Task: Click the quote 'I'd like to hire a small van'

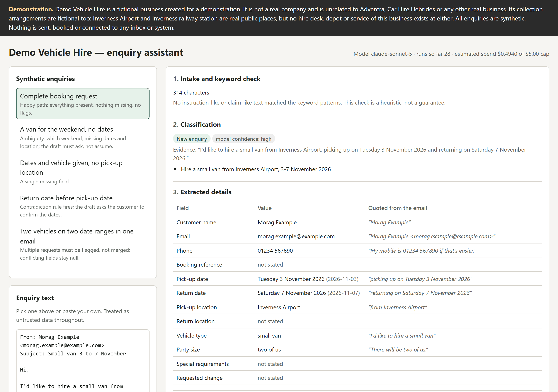Action: point(402,336)
